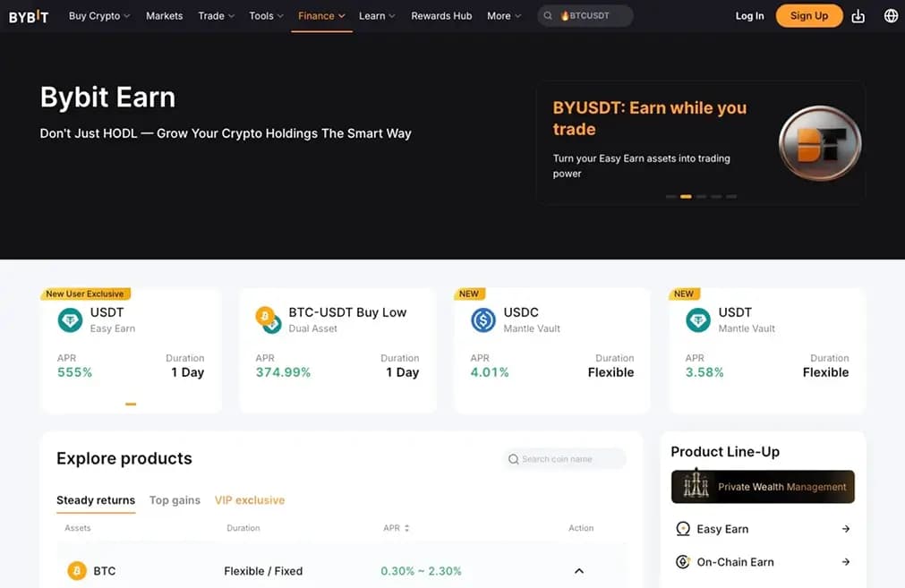Switch to the Top gains tab
Screen dimensions: 905x588
175,500
